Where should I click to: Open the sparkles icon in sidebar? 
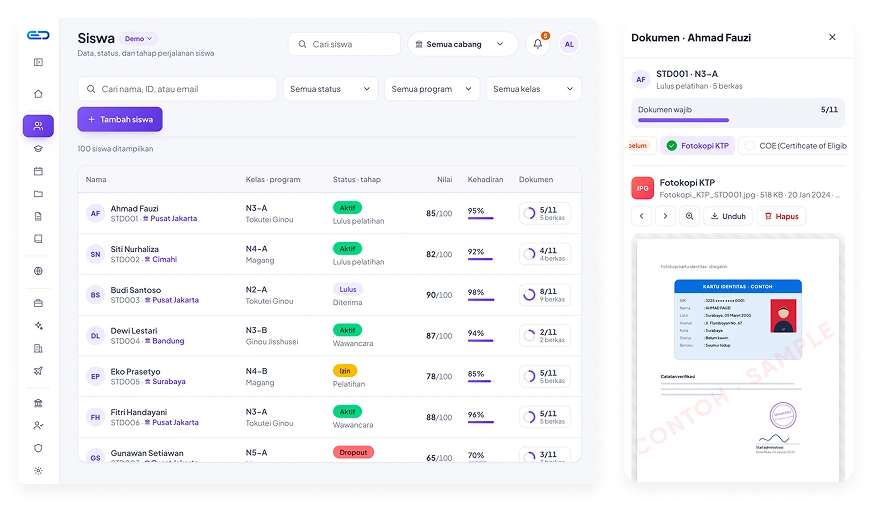[x=38, y=326]
